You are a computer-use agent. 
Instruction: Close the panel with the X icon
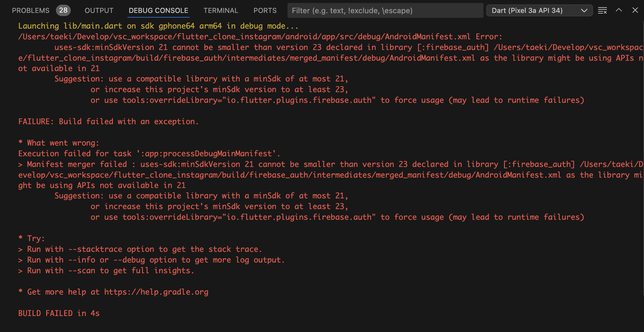pos(635,10)
